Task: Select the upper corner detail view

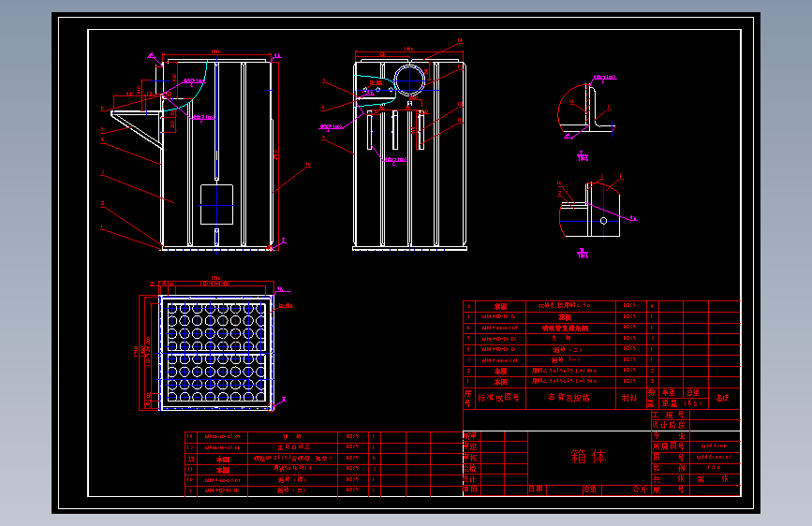Action: coord(586,110)
